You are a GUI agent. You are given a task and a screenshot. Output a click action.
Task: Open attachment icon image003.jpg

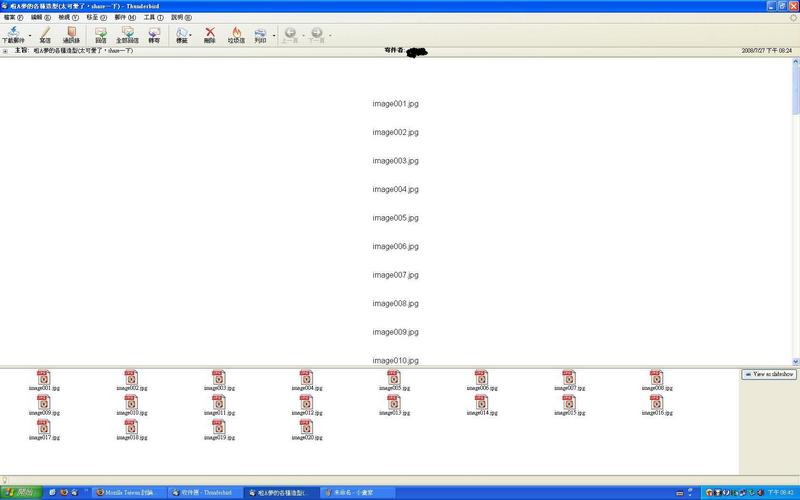219,378
